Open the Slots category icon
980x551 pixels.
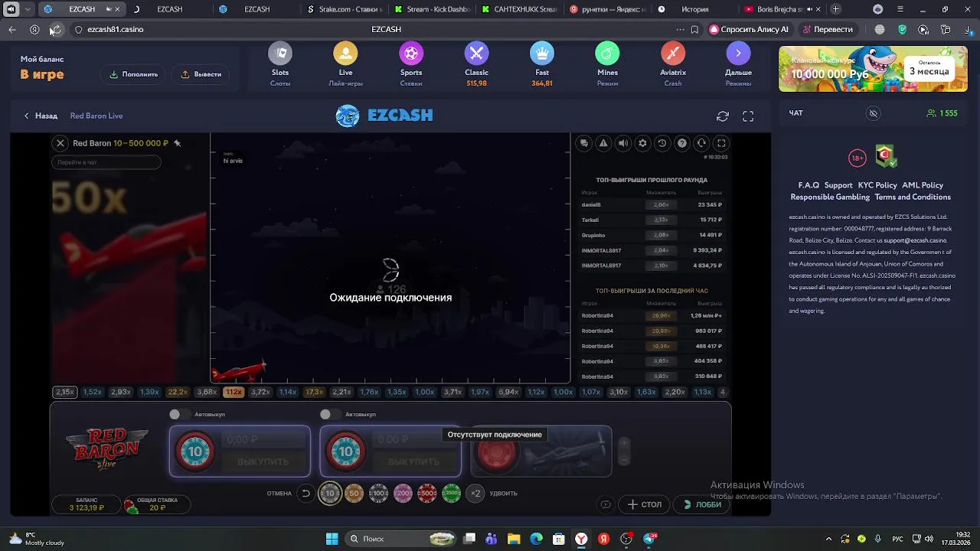[280, 54]
